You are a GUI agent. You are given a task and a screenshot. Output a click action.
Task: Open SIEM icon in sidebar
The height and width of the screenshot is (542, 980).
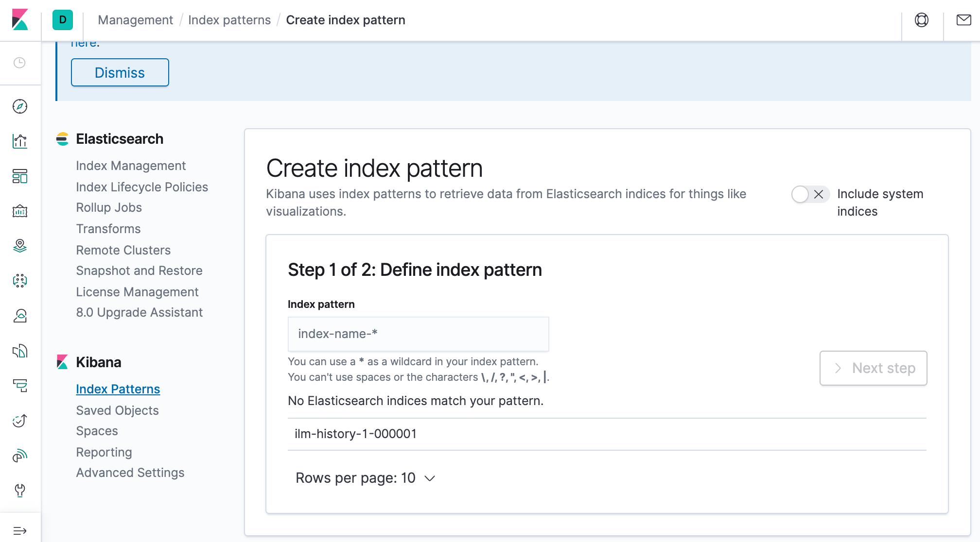[20, 456]
